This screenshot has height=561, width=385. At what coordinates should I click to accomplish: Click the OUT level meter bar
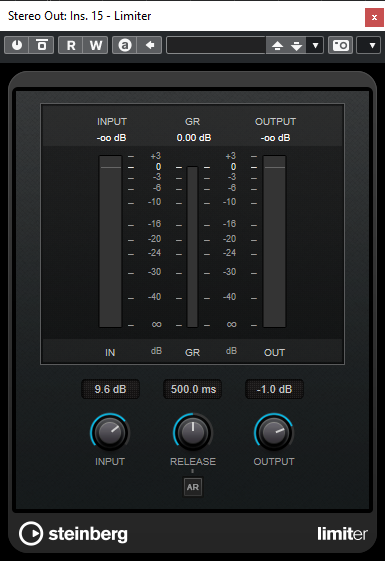point(274,241)
